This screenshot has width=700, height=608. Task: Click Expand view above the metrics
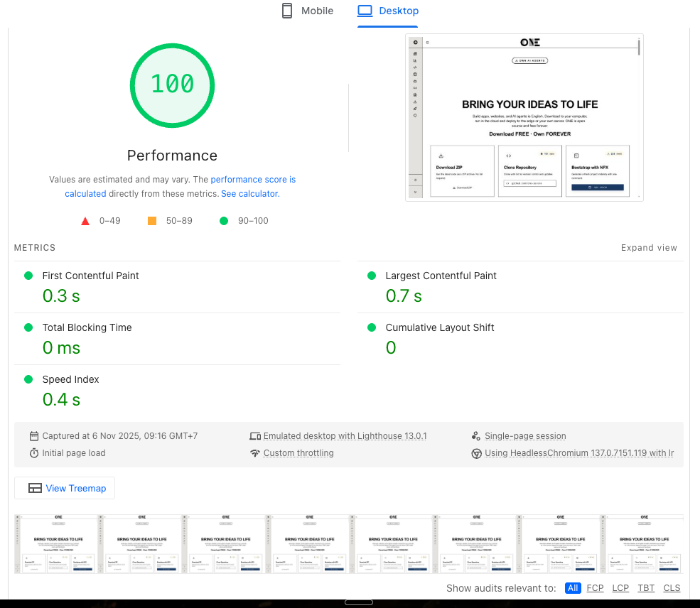[x=649, y=248]
